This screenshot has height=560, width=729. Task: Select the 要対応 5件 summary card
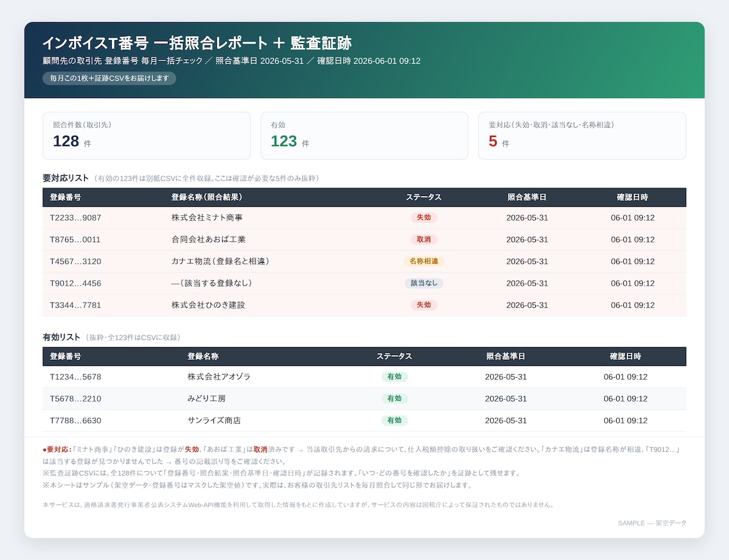582,136
